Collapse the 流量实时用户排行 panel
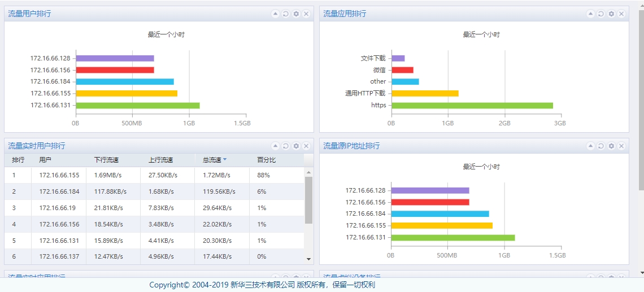The height and width of the screenshot is (292, 644). (275, 146)
